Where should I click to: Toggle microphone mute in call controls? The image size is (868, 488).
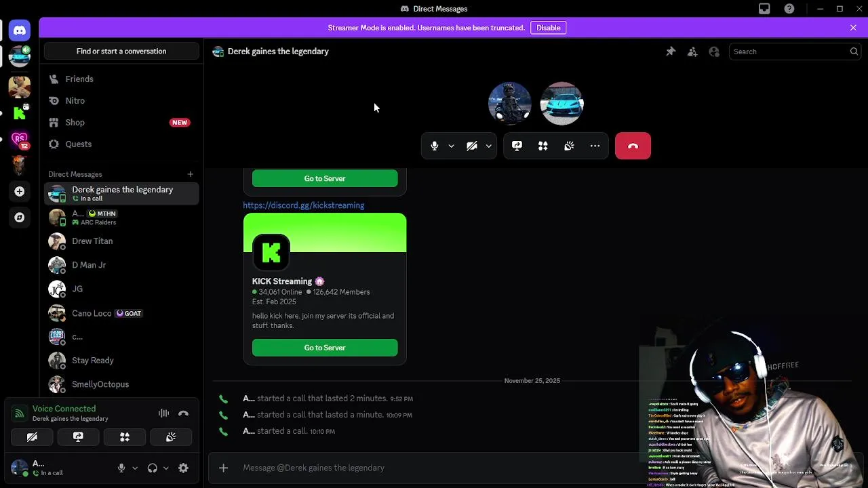click(x=435, y=146)
